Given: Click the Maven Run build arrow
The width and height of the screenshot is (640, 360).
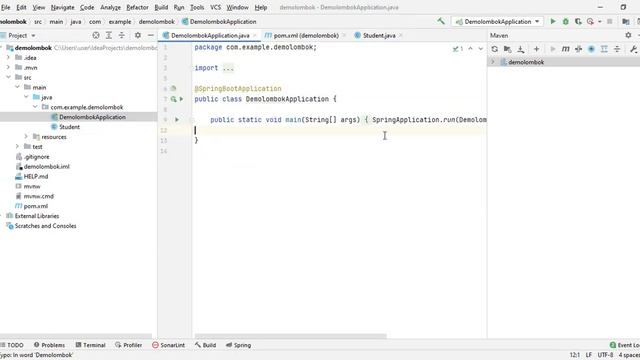Looking at the screenshot, I should (x=553, y=49).
